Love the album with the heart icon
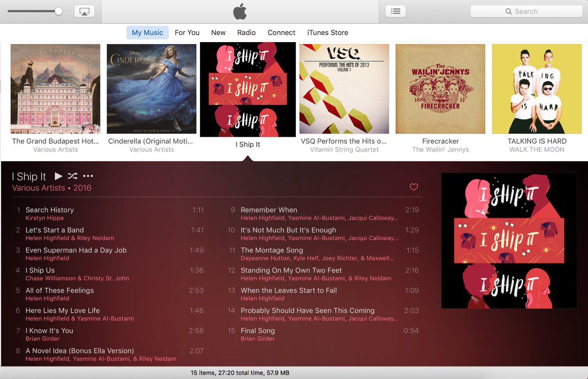588x379 pixels. (414, 187)
